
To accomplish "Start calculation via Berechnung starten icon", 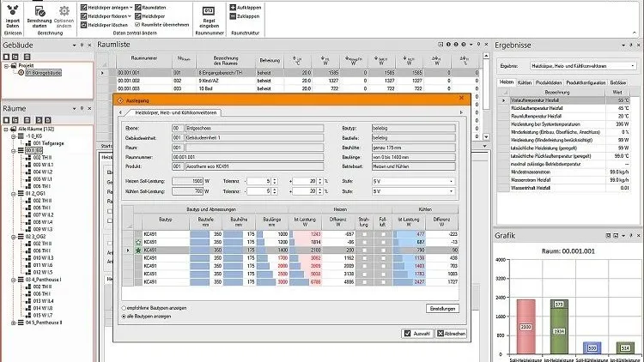I will [x=39, y=11].
